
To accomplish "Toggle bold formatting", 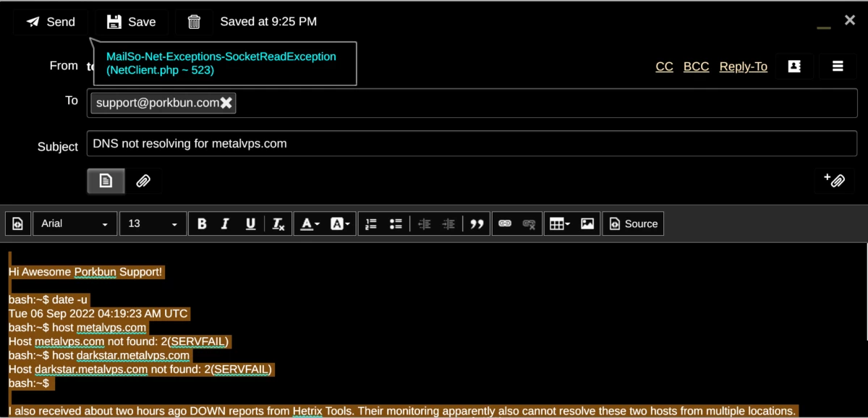I will [202, 224].
